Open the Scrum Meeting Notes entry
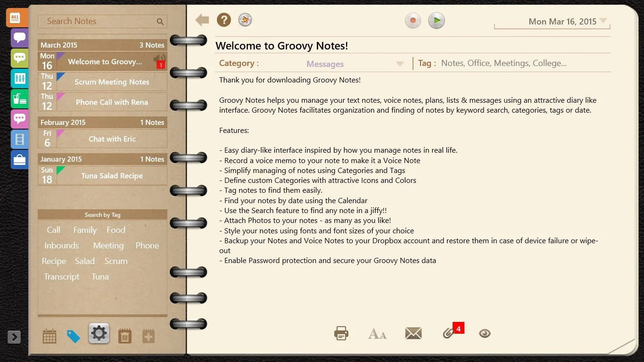Viewport: 644px width, 362px height. (102, 82)
